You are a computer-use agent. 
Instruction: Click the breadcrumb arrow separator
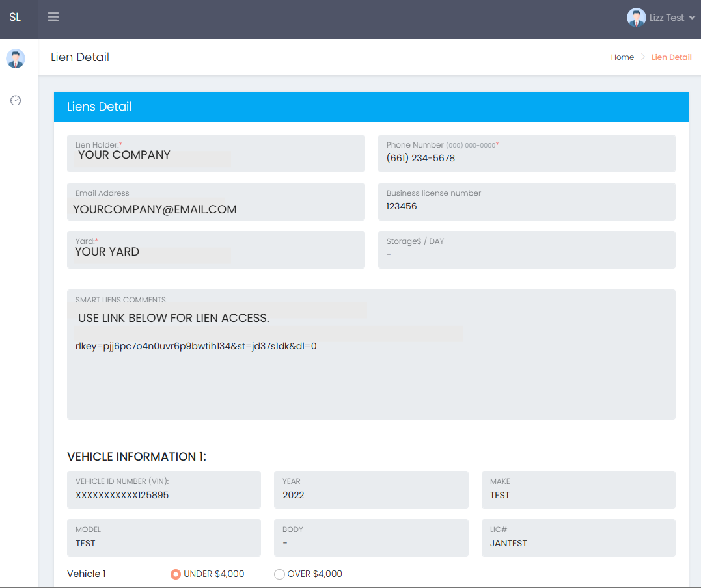click(x=642, y=57)
